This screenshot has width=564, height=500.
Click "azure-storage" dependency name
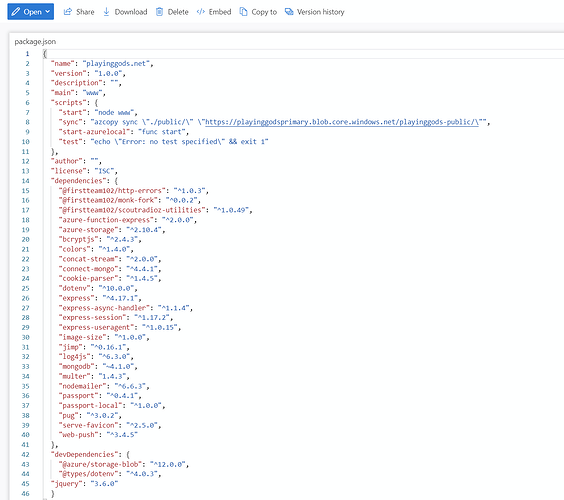point(88,229)
